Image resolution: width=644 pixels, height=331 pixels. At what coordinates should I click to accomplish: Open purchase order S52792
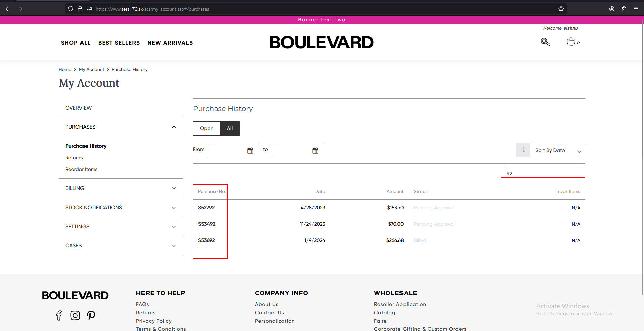206,208
